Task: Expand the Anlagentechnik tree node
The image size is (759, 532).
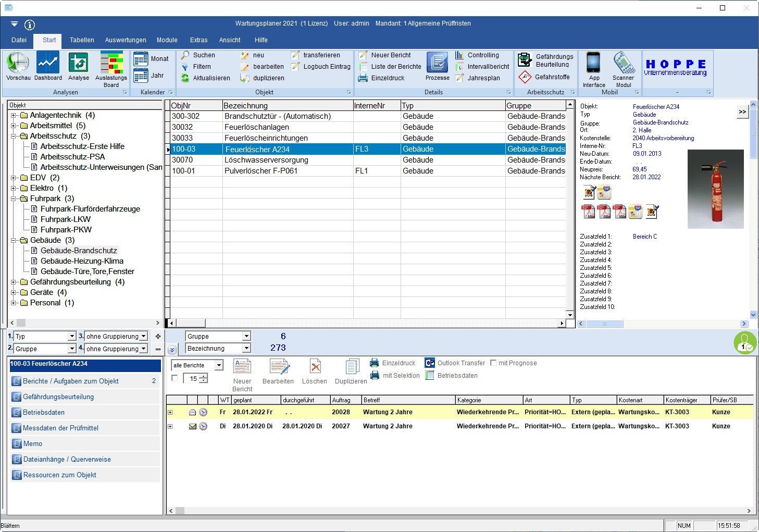Action: [14, 115]
